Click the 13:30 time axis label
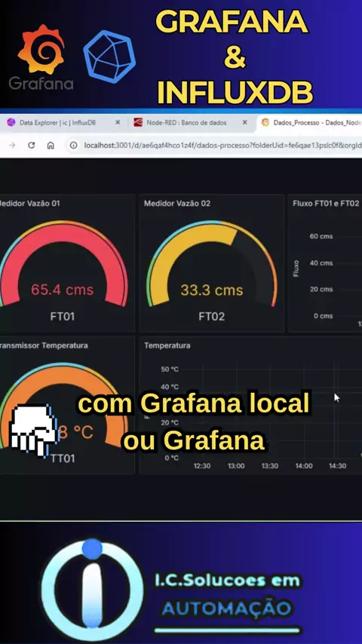 click(x=270, y=466)
